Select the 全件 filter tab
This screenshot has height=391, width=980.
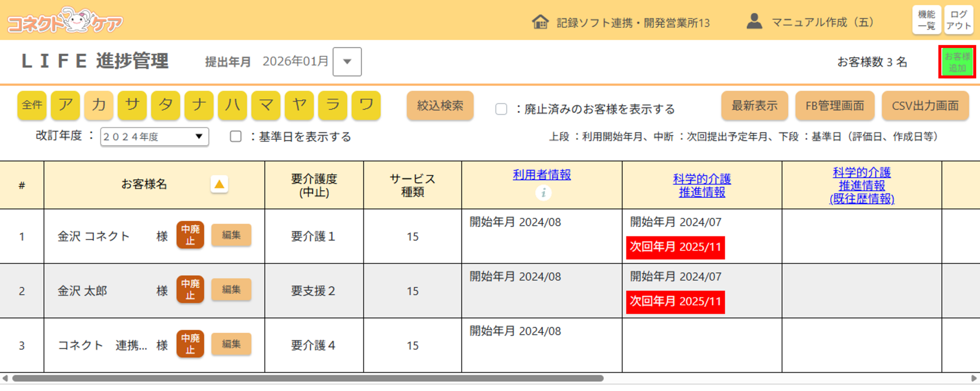click(32, 105)
